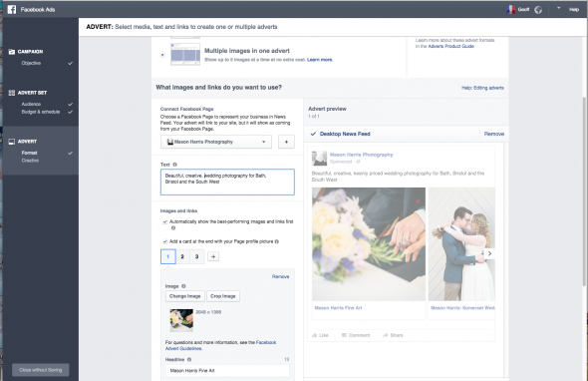Click Change Image button
This screenshot has width=588, height=381.
[185, 296]
